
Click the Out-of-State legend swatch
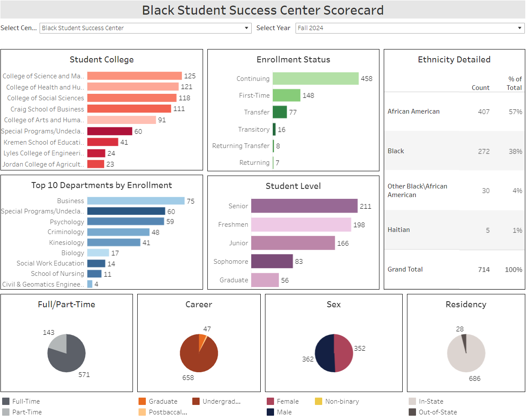pyautogui.click(x=412, y=412)
